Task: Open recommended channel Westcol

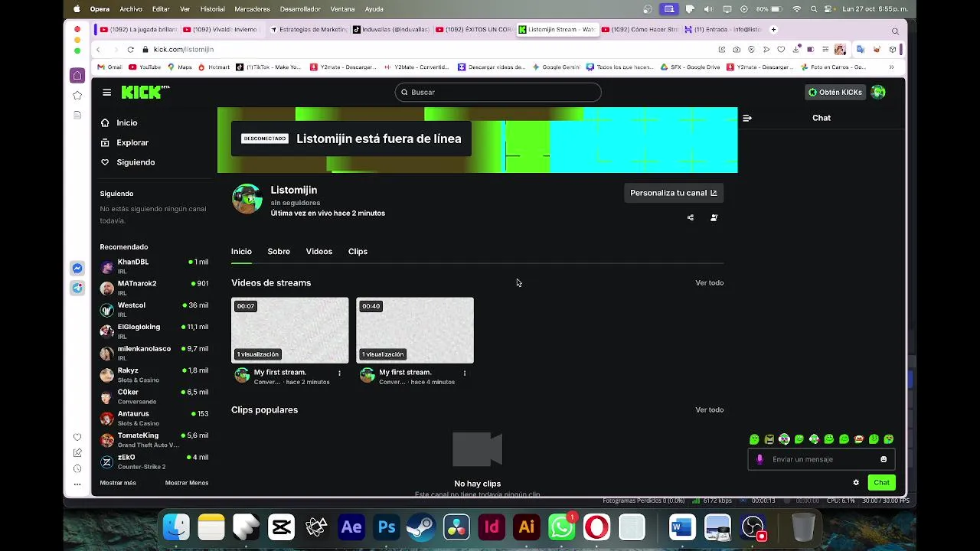Action: point(154,309)
